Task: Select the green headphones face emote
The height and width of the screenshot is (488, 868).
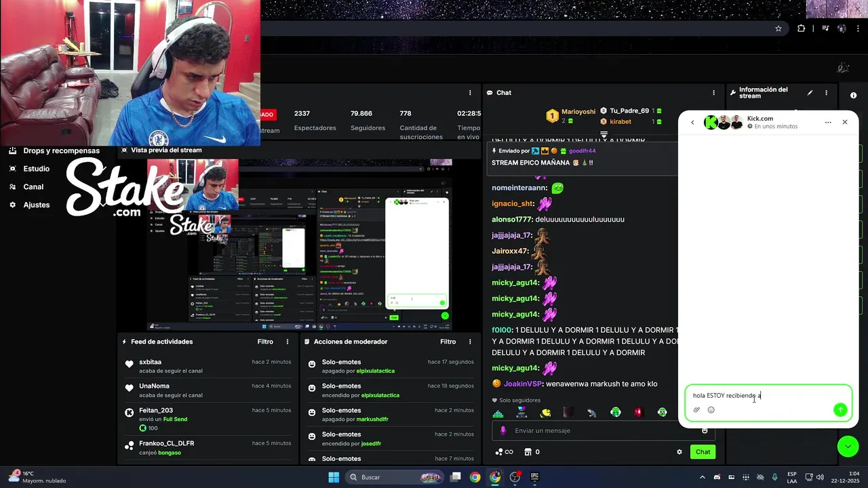Action: (615, 412)
